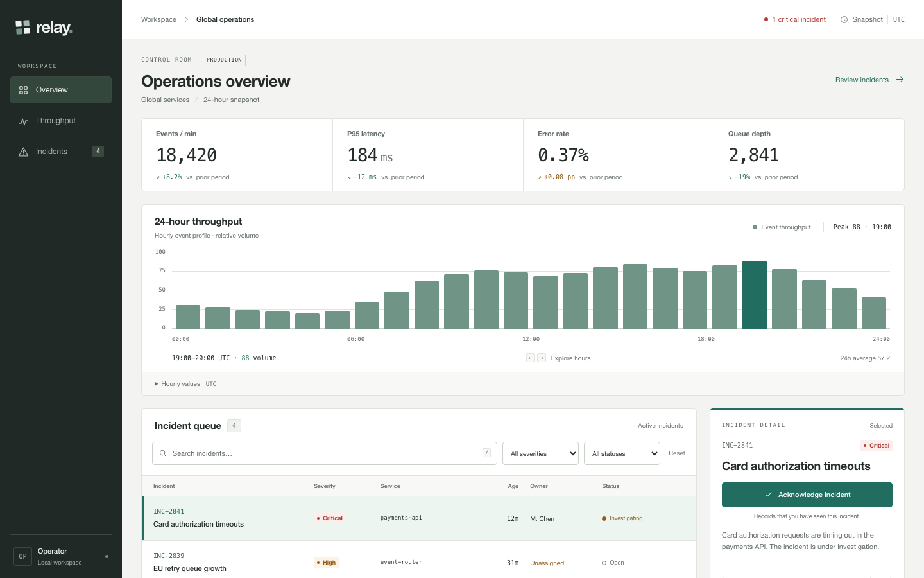Open the All statuses dropdown
This screenshot has height=578, width=924.
[x=622, y=453]
